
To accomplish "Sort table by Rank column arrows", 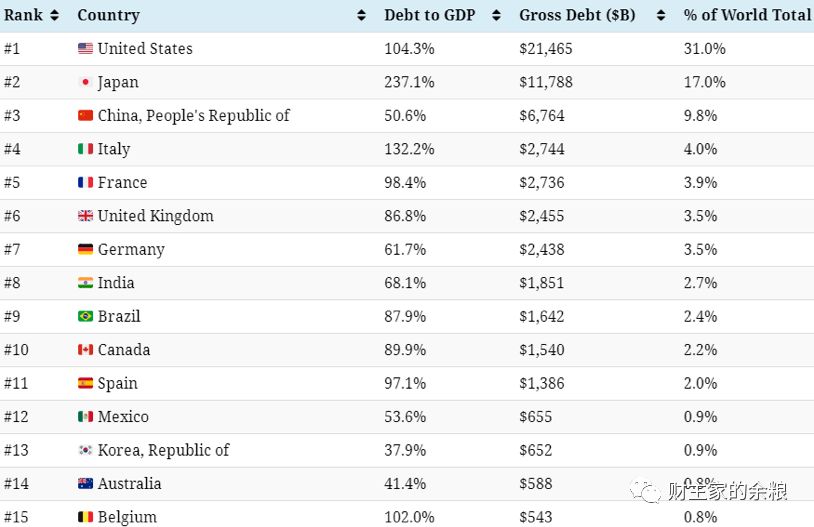I will point(54,16).
